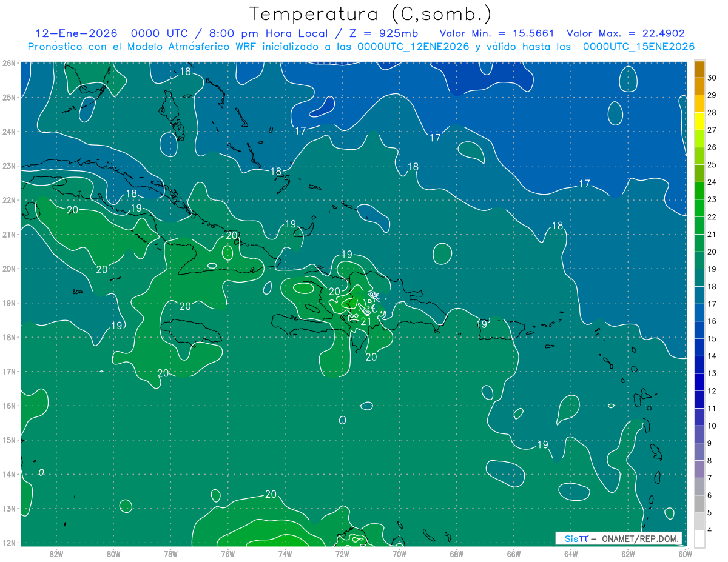Viewport: 728px width, 562px height.
Task: Click the brown-orange color bar segment above 30
Action: pyautogui.click(x=699, y=69)
